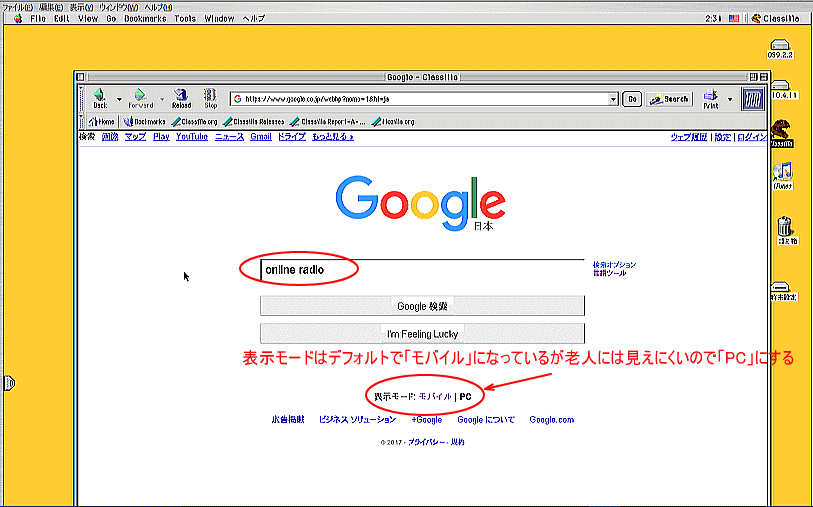The height and width of the screenshot is (507, 813).
Task: Expand the Print button dropdown arrow
Action: click(730, 99)
